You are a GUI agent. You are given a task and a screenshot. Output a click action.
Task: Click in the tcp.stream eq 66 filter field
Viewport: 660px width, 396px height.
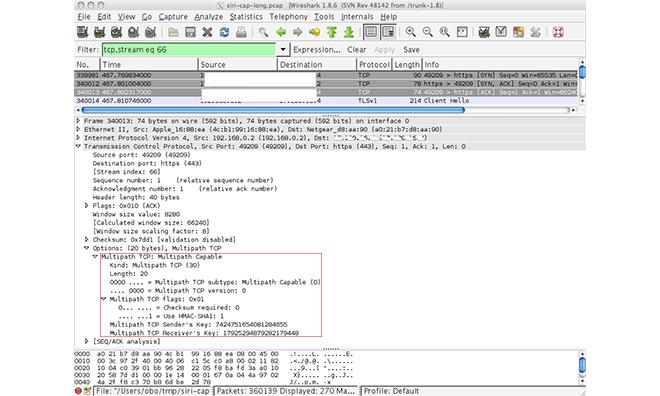coord(189,50)
